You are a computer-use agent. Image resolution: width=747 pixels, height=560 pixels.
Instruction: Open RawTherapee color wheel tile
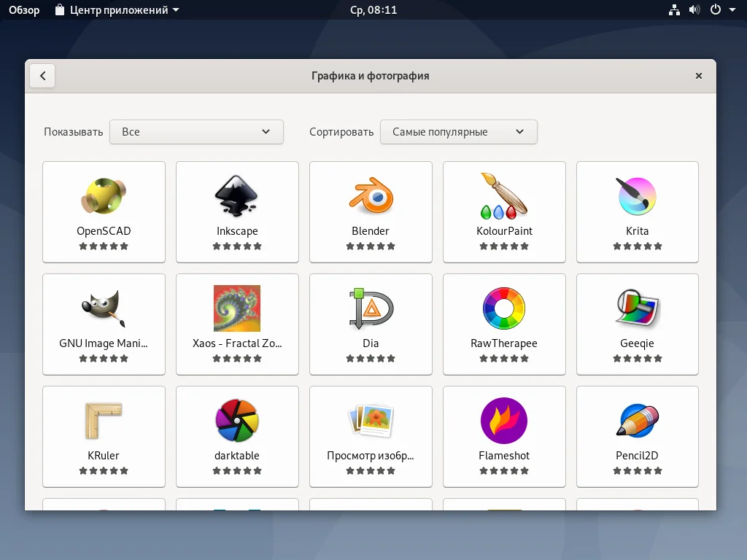[x=504, y=324]
